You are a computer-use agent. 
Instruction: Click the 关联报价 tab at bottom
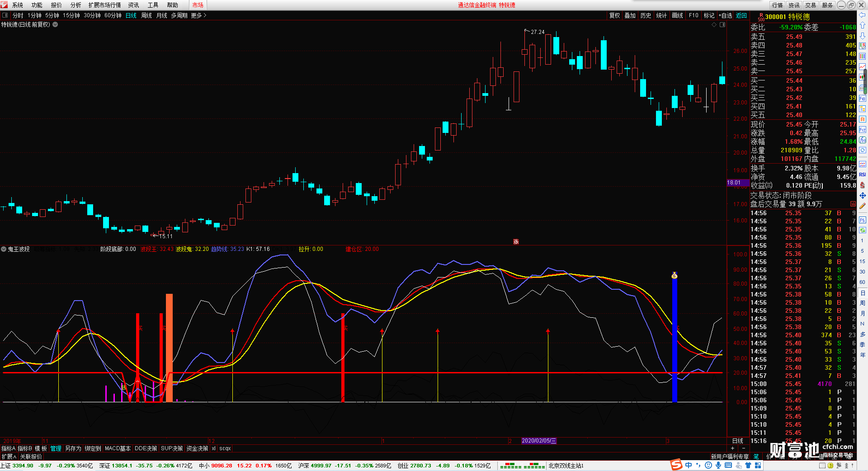click(x=31, y=457)
